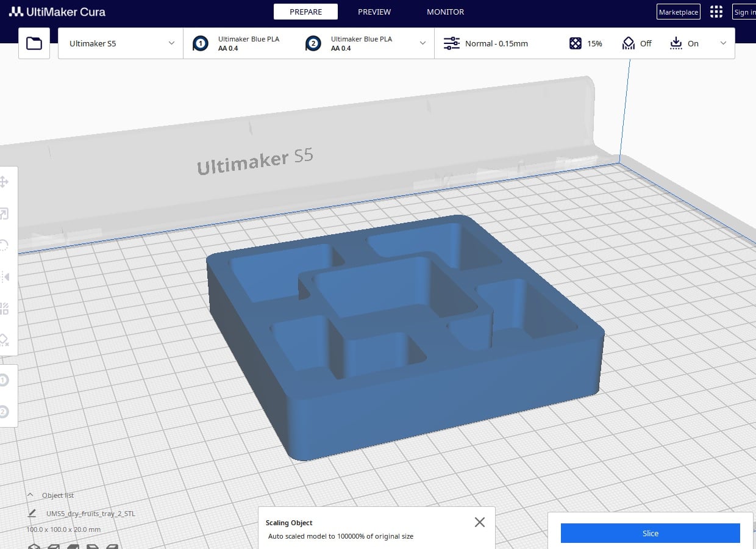Select the Support Blocker tool
The width and height of the screenshot is (756, 549).
4,340
